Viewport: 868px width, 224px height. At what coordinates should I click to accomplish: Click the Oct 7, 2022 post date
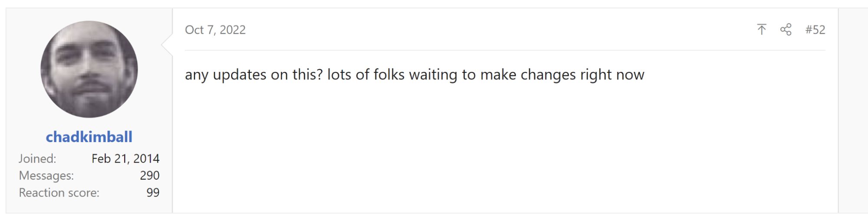pos(215,29)
